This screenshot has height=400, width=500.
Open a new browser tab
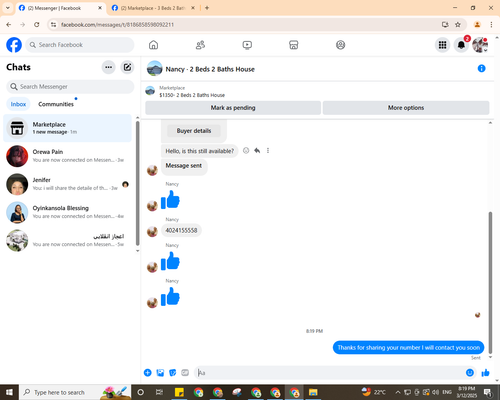tap(207, 8)
